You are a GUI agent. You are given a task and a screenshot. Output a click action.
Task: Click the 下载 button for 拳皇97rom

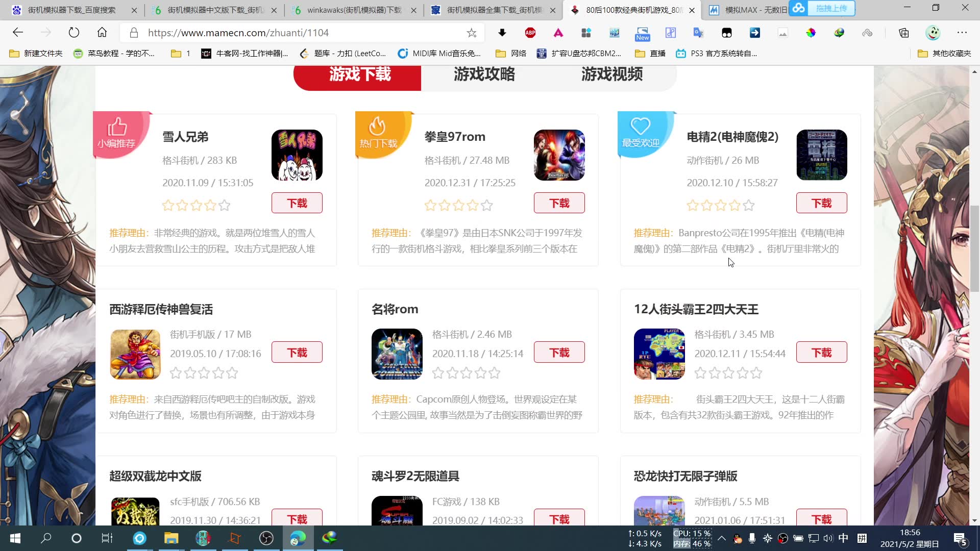coord(559,203)
